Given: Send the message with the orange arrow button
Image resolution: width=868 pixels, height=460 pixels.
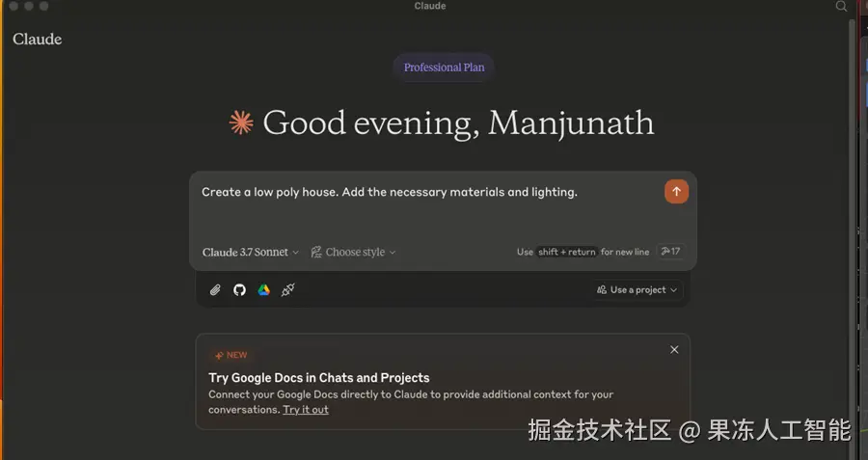Looking at the screenshot, I should click(x=676, y=192).
